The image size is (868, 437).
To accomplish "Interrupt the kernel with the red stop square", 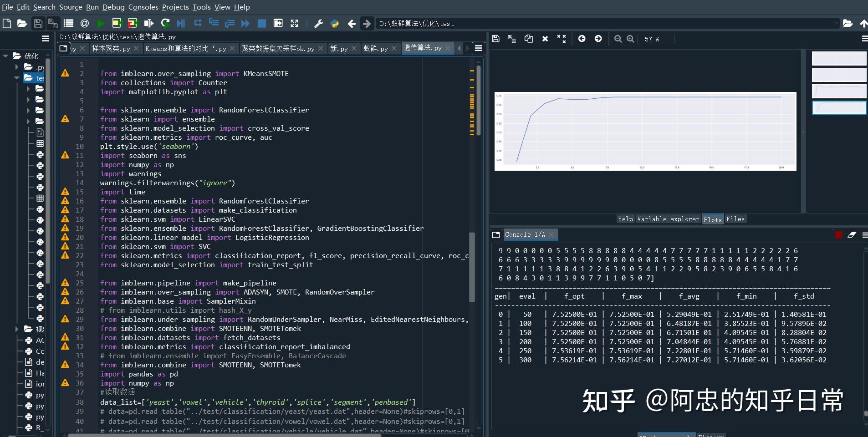I will pos(838,235).
